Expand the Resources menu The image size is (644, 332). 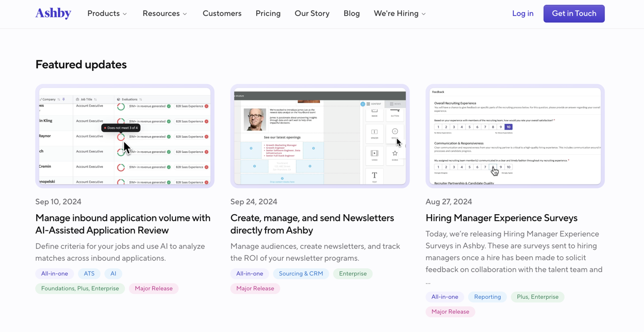pos(165,13)
